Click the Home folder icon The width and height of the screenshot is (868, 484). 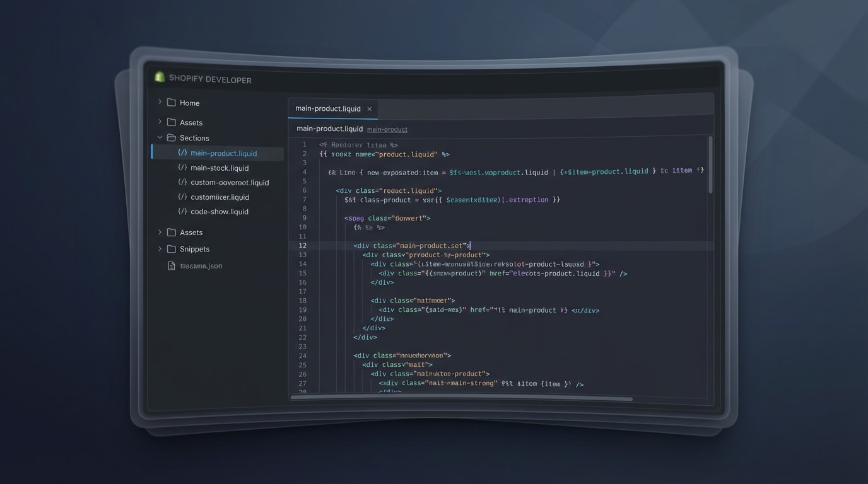pyautogui.click(x=171, y=102)
